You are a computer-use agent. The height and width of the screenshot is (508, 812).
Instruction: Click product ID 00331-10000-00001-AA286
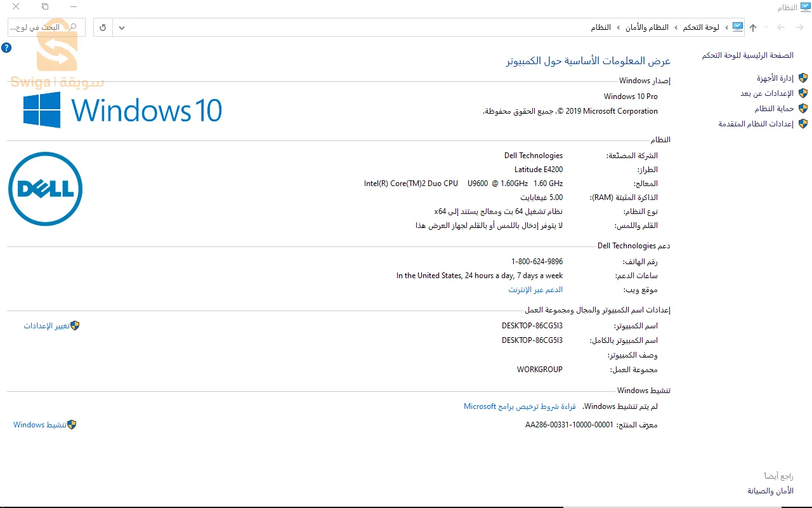click(569, 425)
